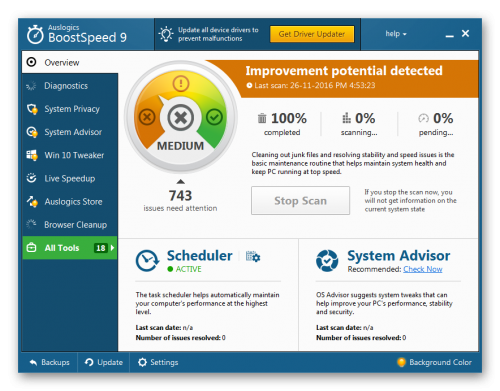Open Settings from bottom bar
Image resolution: width=500 pixels, height=391 pixels.
pyautogui.click(x=158, y=362)
